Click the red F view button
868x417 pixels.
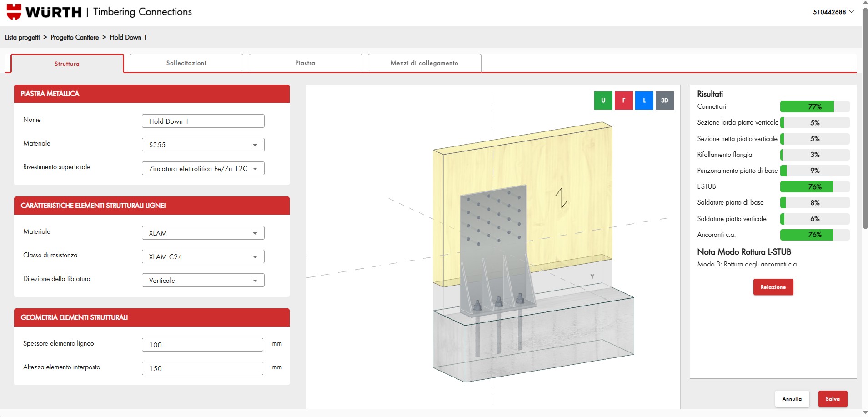[x=623, y=100]
